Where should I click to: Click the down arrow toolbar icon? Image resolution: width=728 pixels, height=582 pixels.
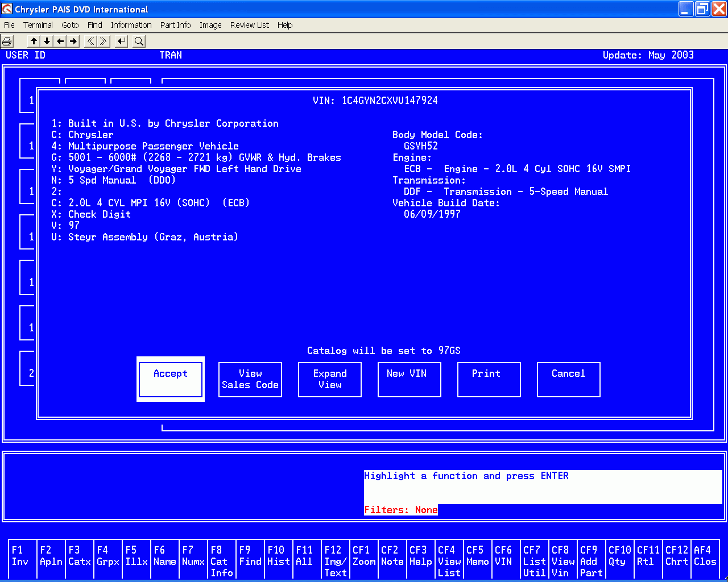[47, 41]
